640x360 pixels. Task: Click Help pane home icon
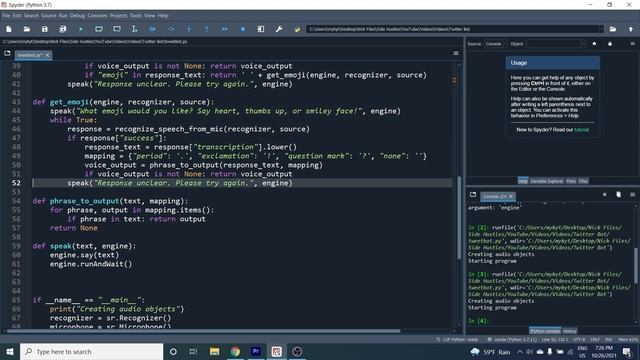coord(594,44)
